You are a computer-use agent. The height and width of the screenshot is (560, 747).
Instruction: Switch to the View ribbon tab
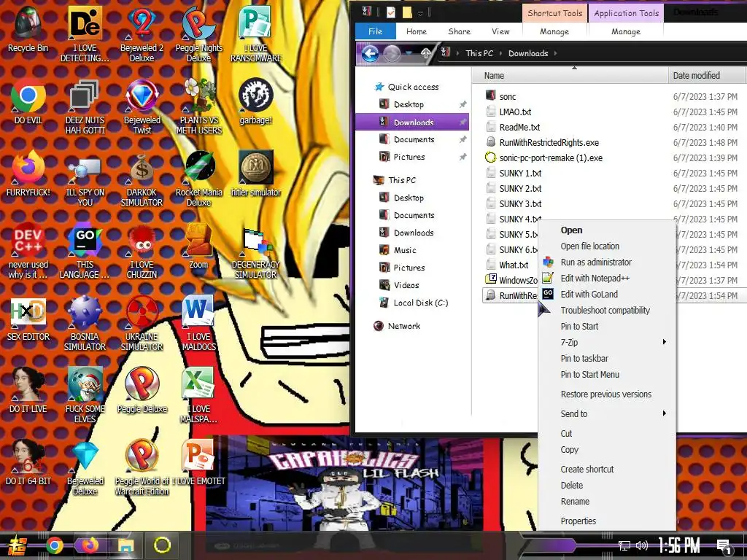pos(500,31)
